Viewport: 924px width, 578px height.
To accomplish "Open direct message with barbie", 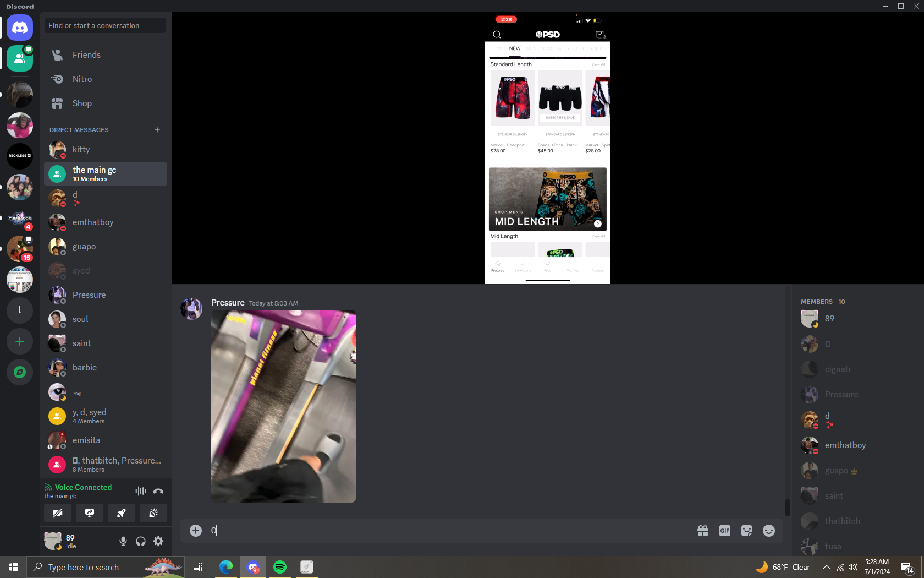I will click(x=106, y=368).
